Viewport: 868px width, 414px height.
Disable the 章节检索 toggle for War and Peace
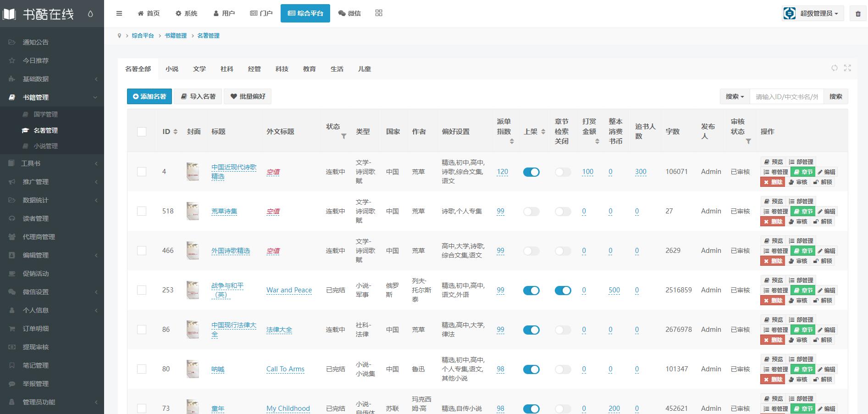(x=563, y=290)
